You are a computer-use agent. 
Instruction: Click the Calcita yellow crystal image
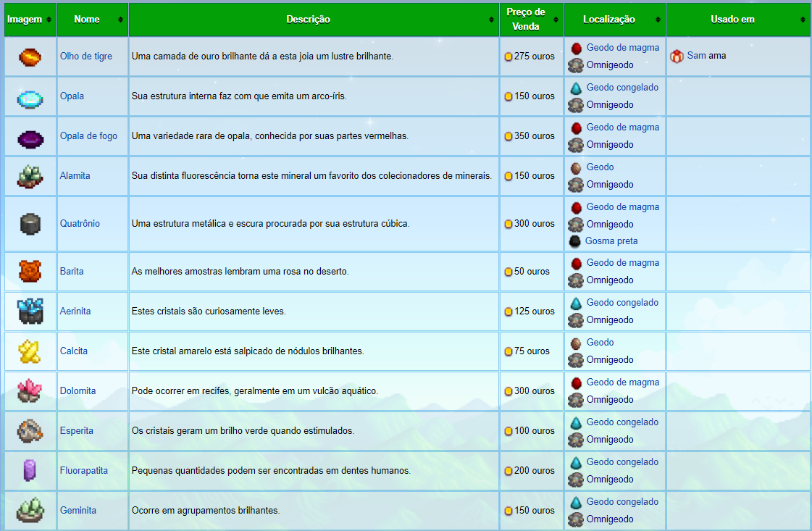coord(30,351)
